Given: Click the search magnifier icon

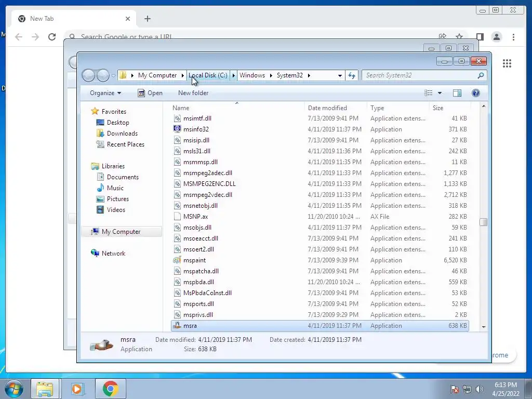Looking at the screenshot, I should click(481, 75).
